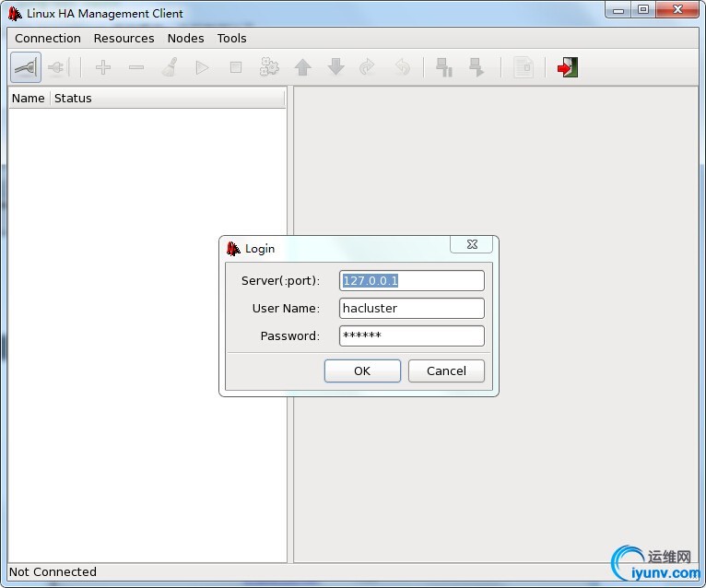
Task: Click the curved back-arrow (undo migrate) icon
Action: (402, 67)
